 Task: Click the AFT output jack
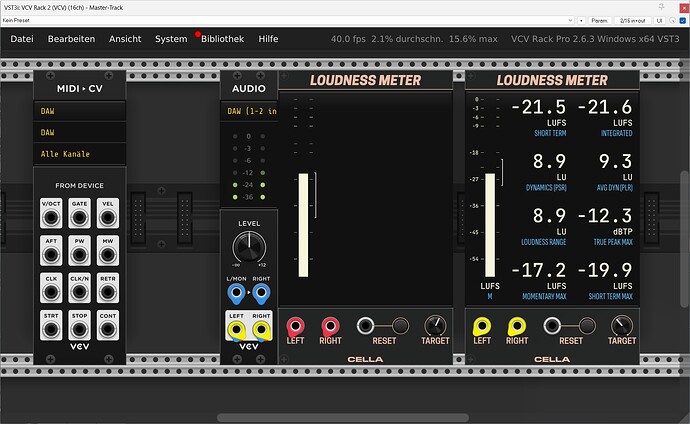tap(51, 255)
